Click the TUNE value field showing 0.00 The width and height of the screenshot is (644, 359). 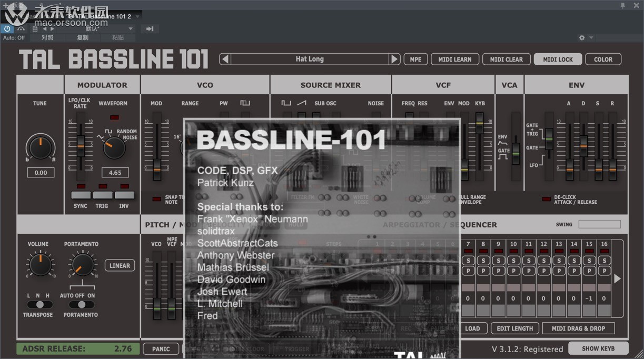click(41, 172)
